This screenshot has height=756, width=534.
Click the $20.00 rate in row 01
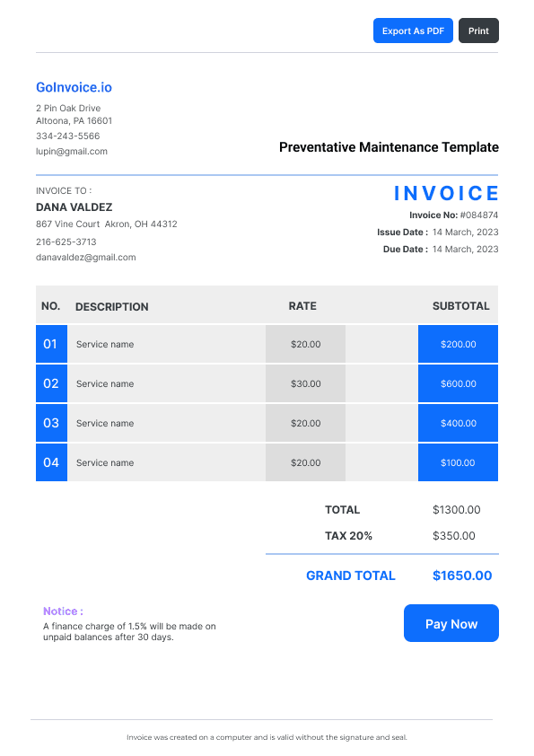(x=305, y=344)
